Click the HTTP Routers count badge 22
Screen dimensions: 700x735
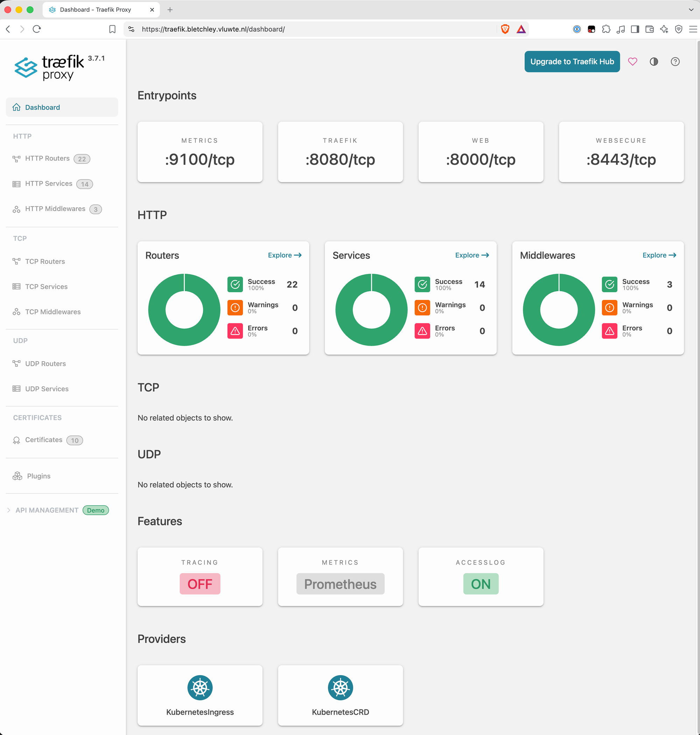coord(82,159)
